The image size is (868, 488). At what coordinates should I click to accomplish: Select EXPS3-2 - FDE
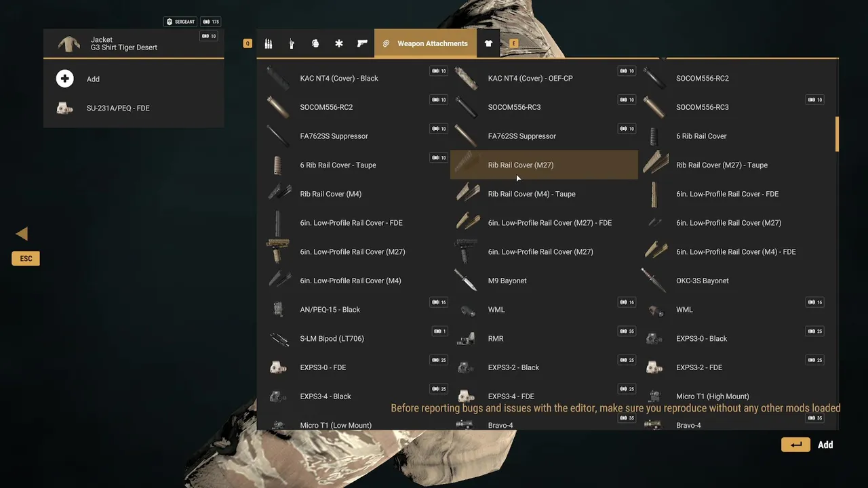click(732, 367)
